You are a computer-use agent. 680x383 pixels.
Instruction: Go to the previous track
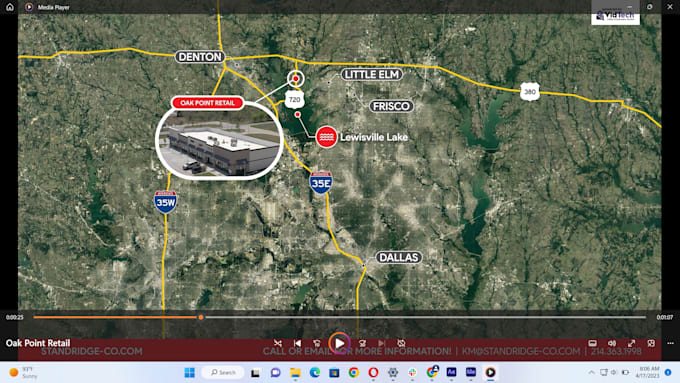[297, 343]
